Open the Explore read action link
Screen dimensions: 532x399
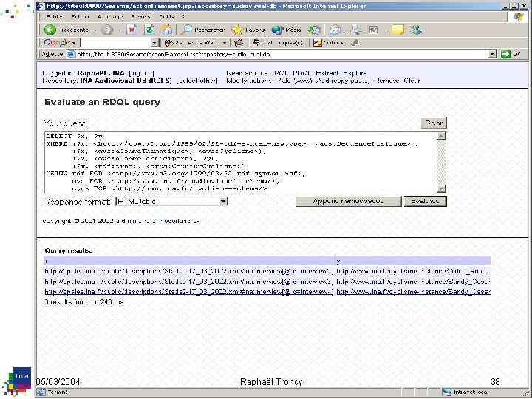point(355,73)
